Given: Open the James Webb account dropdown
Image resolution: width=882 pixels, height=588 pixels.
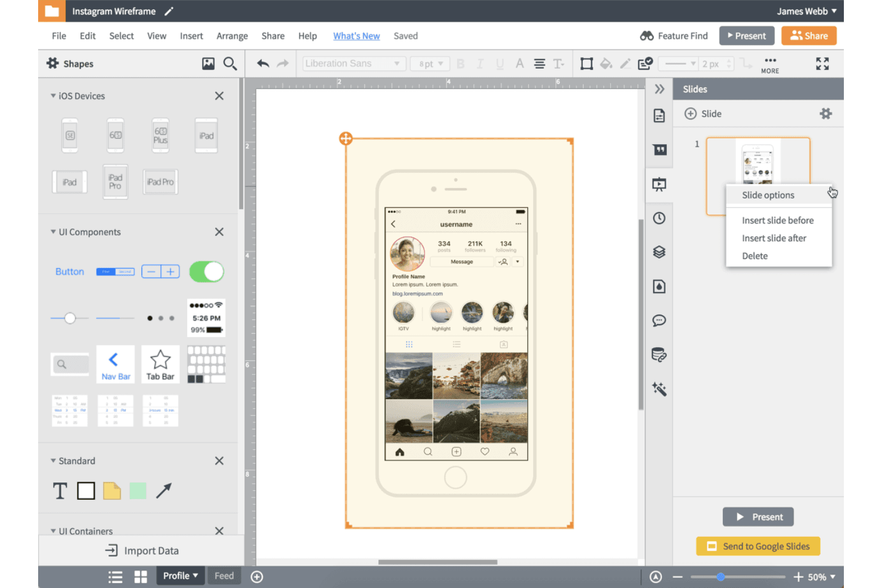Looking at the screenshot, I should 806,11.
